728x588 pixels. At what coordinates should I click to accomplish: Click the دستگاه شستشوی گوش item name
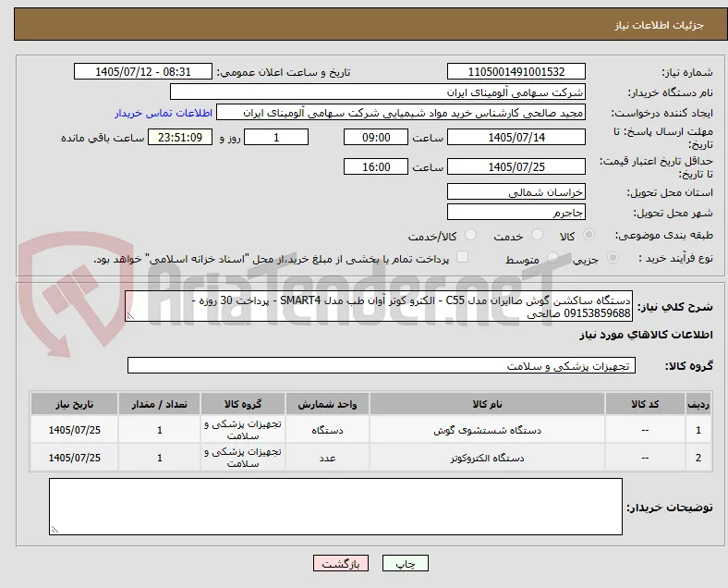tap(487, 430)
